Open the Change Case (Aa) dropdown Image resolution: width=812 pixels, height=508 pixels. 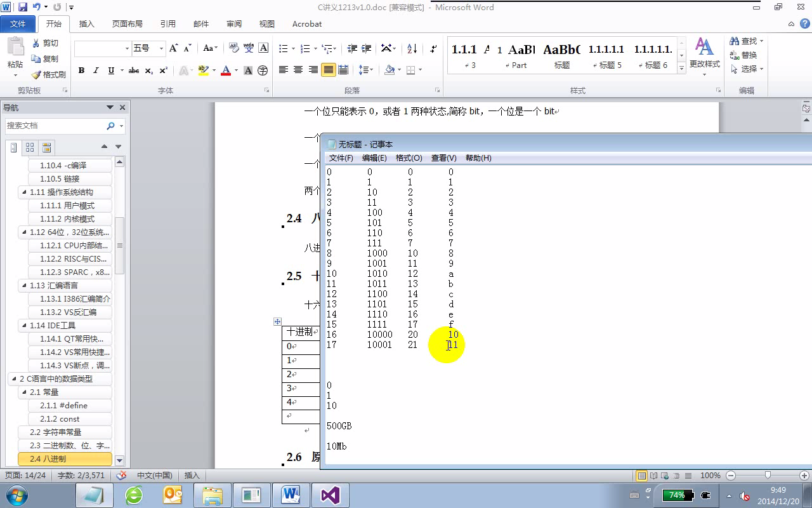(x=210, y=48)
